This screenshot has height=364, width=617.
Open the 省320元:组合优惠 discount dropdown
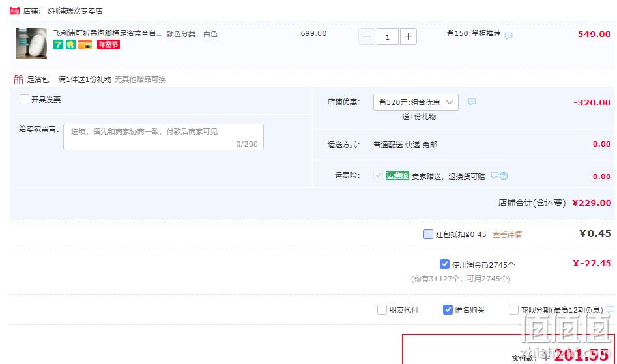pos(416,102)
